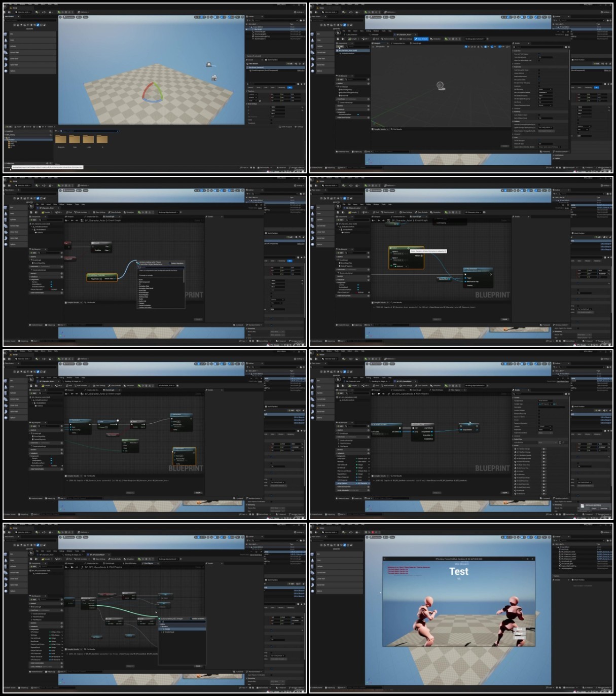Open Show flags dropdown in gizmo screenshot viewport

pos(85,17)
